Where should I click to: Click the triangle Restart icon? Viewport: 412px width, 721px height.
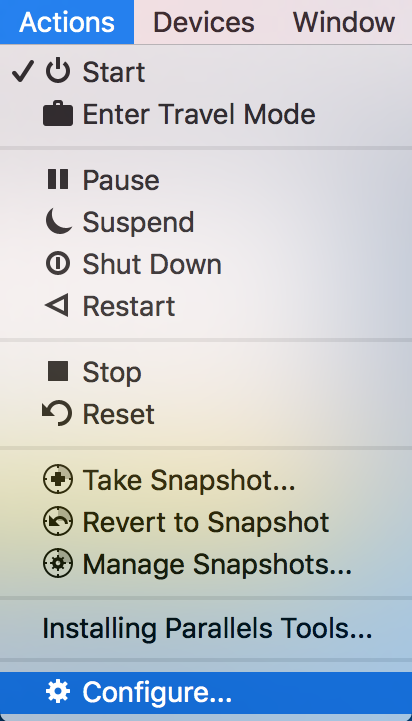point(57,306)
